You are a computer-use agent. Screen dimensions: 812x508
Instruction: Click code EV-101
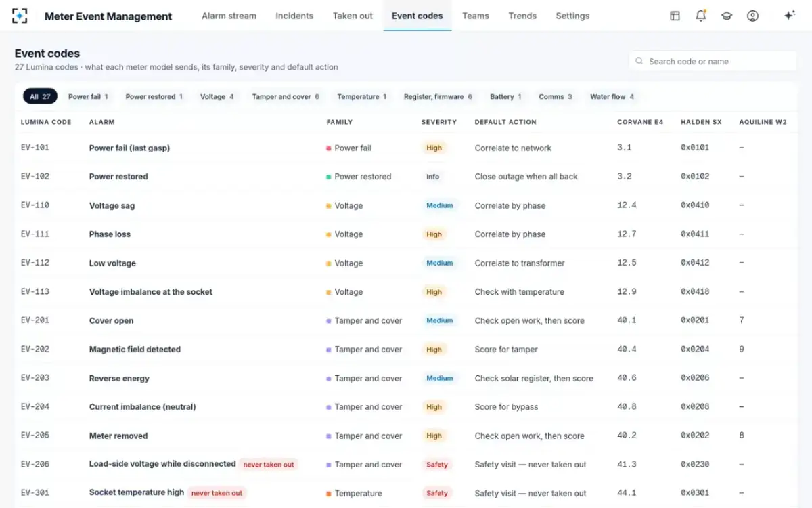coord(35,148)
